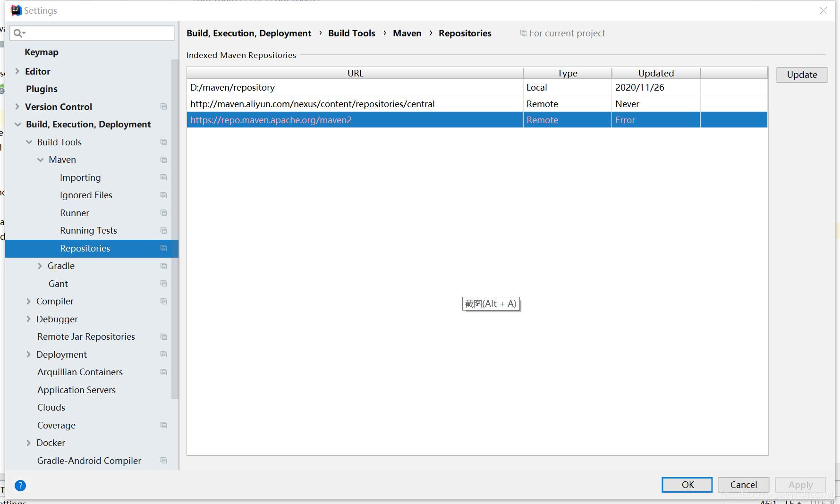Click the Never updated cell
840x504 pixels.
[656, 104]
